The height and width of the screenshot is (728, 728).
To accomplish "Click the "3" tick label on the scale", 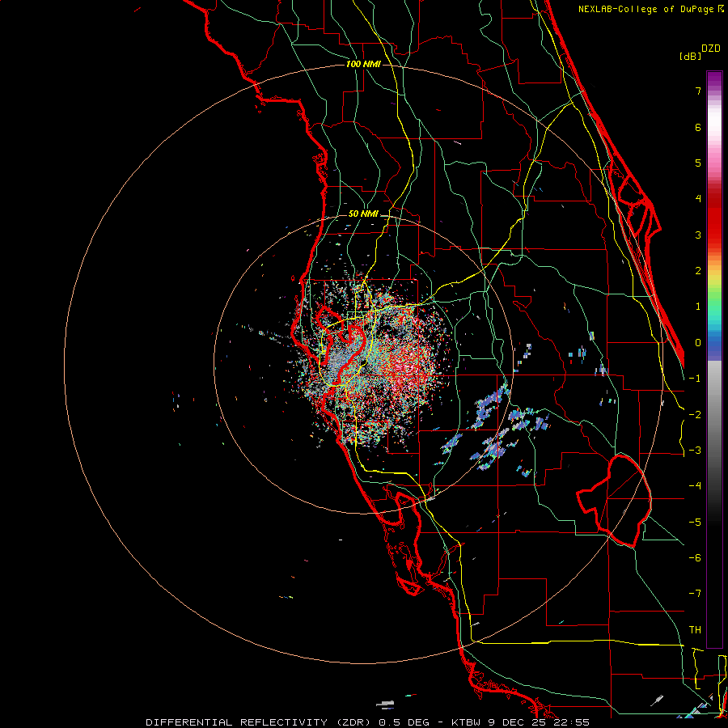I will (698, 235).
